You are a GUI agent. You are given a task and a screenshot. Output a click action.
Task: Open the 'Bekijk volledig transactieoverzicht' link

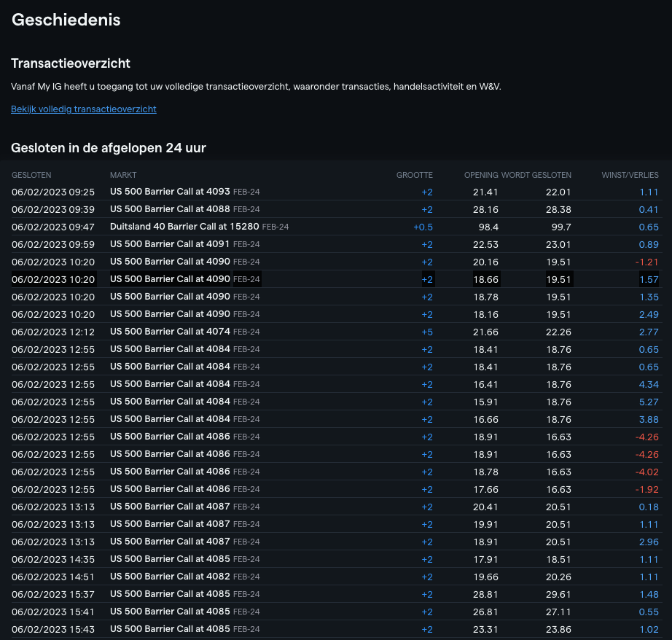(84, 109)
